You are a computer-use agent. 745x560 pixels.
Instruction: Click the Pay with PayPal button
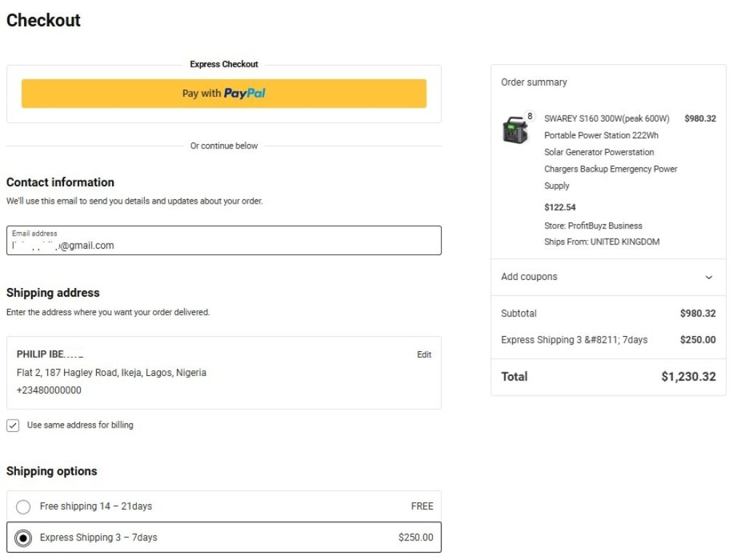coord(223,94)
